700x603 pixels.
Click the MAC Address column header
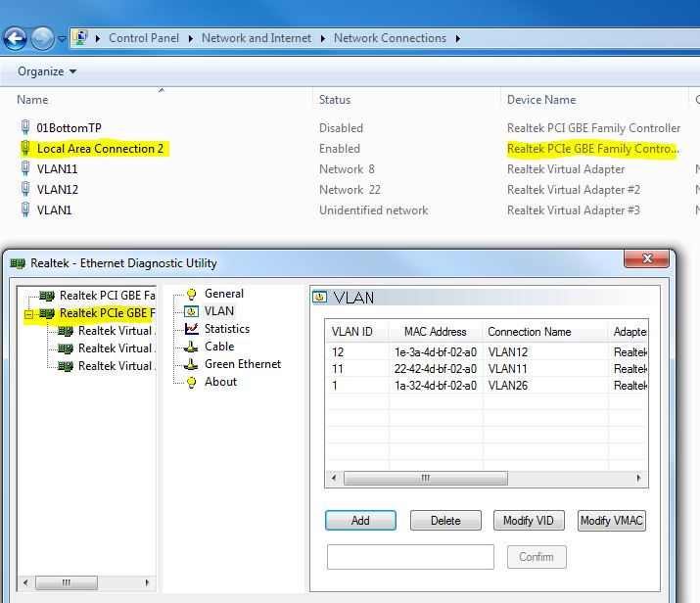coord(436,332)
